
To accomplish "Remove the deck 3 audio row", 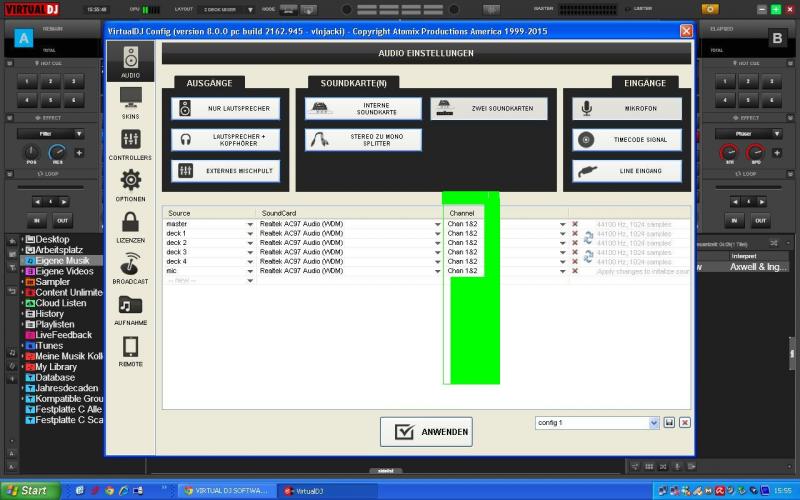I will [575, 252].
